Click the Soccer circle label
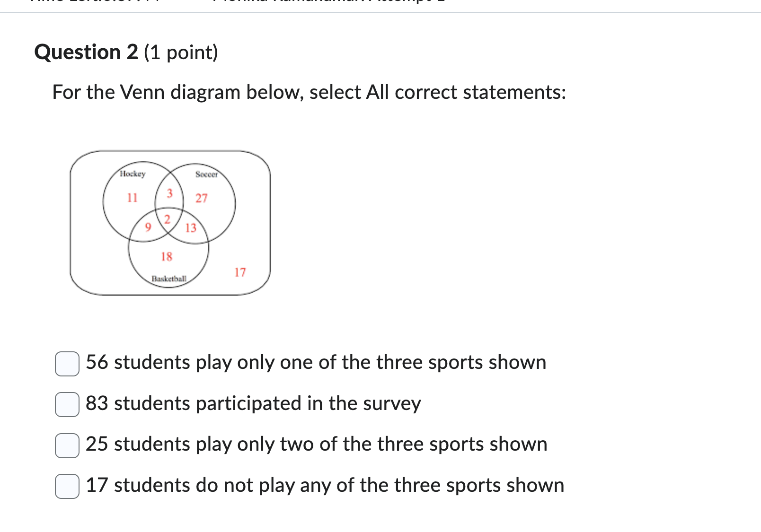This screenshot has width=761, height=532. [206, 174]
